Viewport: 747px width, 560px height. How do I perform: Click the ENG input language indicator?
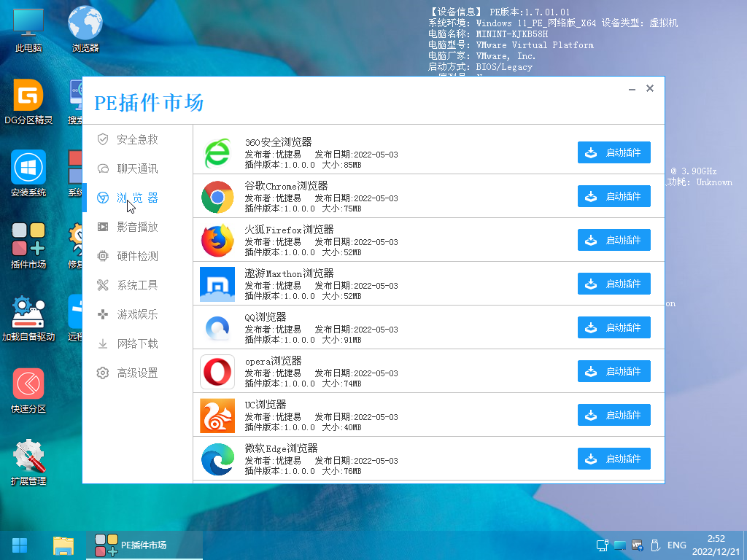click(676, 545)
